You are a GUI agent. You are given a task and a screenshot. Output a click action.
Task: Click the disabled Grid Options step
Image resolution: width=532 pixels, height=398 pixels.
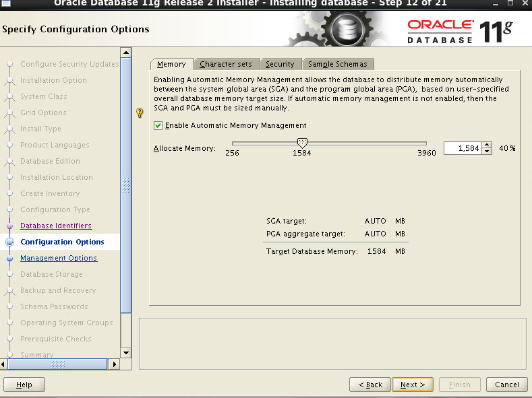click(x=43, y=112)
